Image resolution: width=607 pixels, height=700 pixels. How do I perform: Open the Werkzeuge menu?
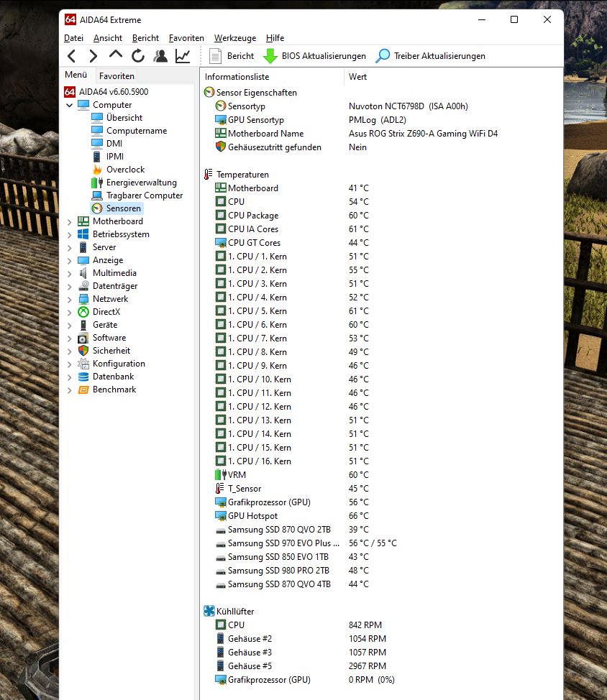click(235, 38)
